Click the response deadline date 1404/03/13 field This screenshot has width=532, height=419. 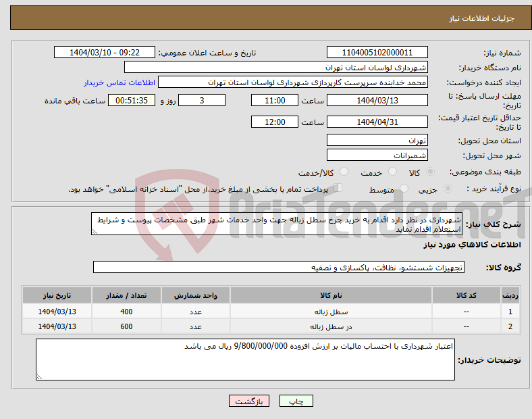pos(377,101)
